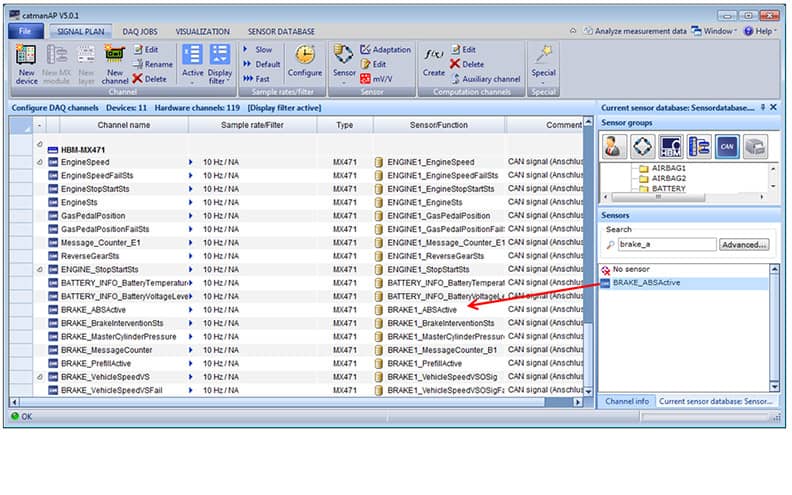Screen dimensions: 792x495
Task: Select the BATTERY folder
Action: (662, 188)
